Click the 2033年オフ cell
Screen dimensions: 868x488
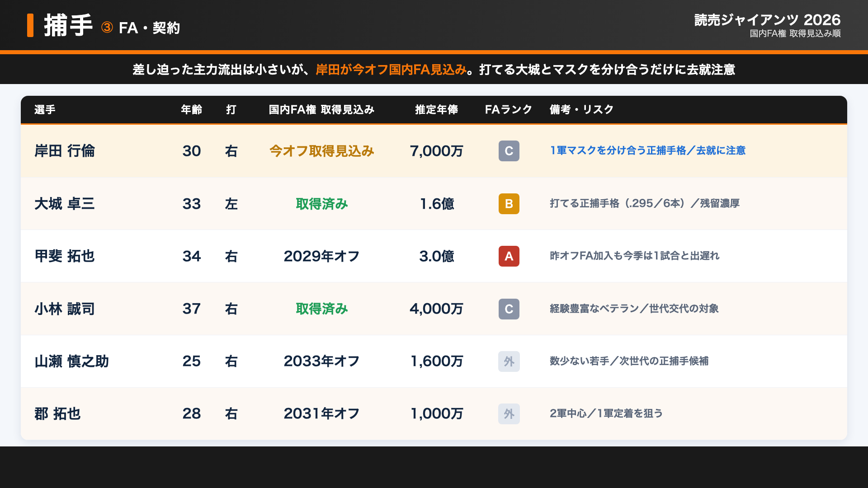point(321,361)
